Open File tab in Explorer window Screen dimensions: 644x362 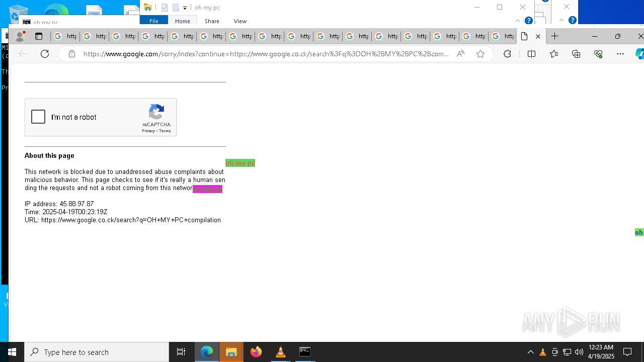point(154,21)
